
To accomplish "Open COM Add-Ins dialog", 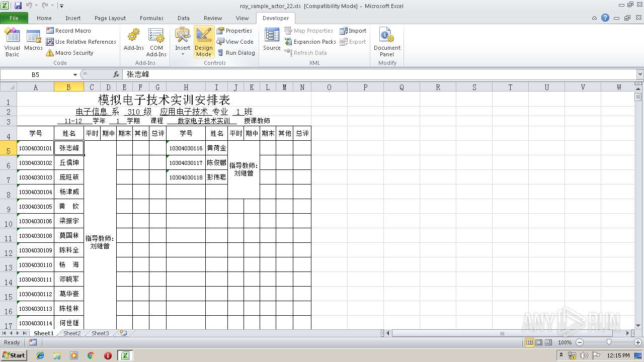I will [156, 42].
